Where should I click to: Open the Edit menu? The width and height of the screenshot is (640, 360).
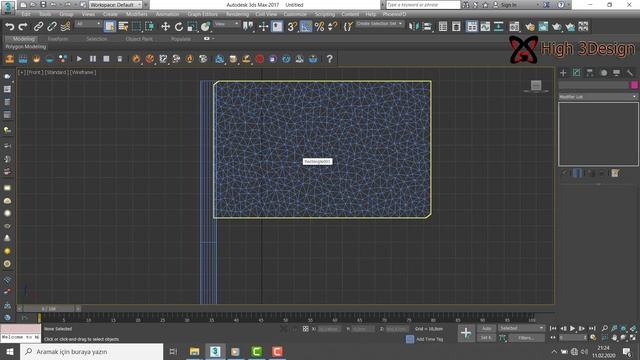click(x=26, y=14)
